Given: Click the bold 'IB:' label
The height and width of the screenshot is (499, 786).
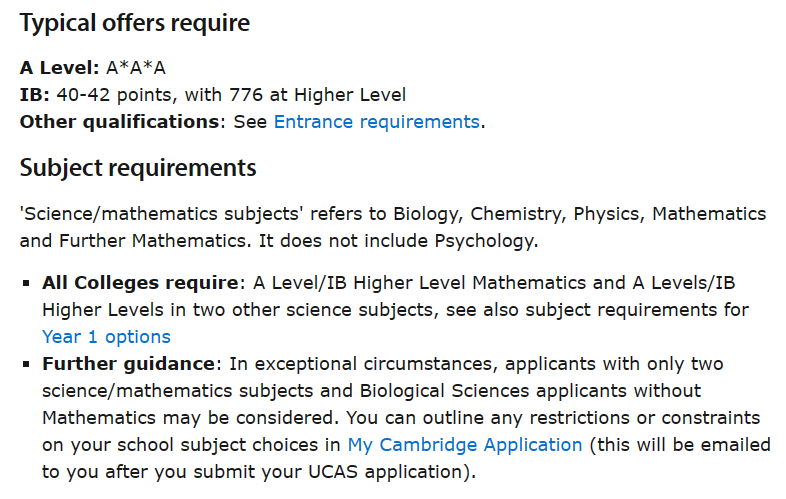Looking at the screenshot, I should coord(35,95).
